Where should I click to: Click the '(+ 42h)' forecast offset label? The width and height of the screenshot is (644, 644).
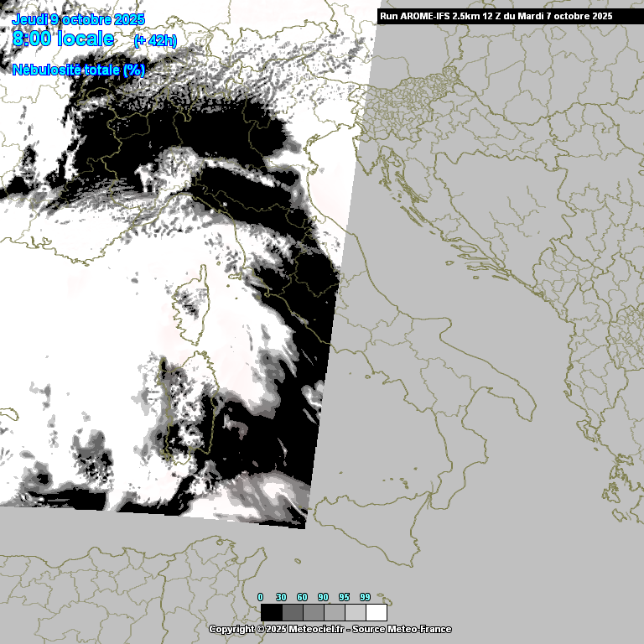(155, 40)
